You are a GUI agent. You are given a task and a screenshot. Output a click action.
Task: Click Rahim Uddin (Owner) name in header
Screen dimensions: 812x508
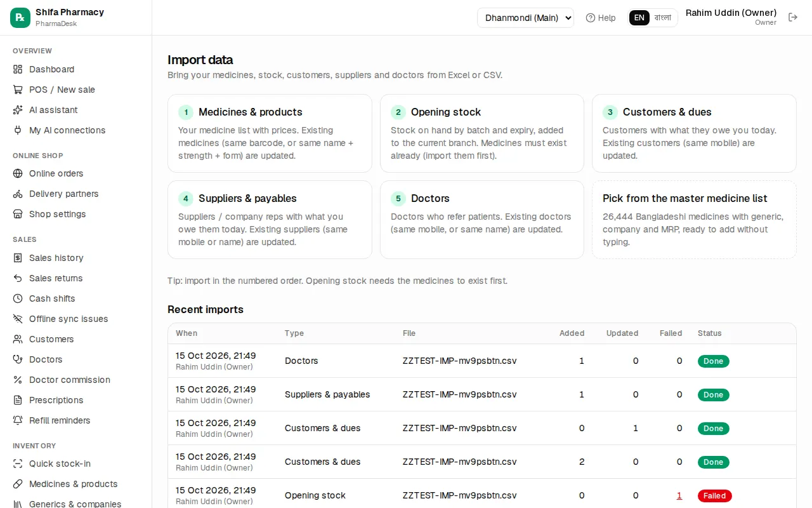731,13
